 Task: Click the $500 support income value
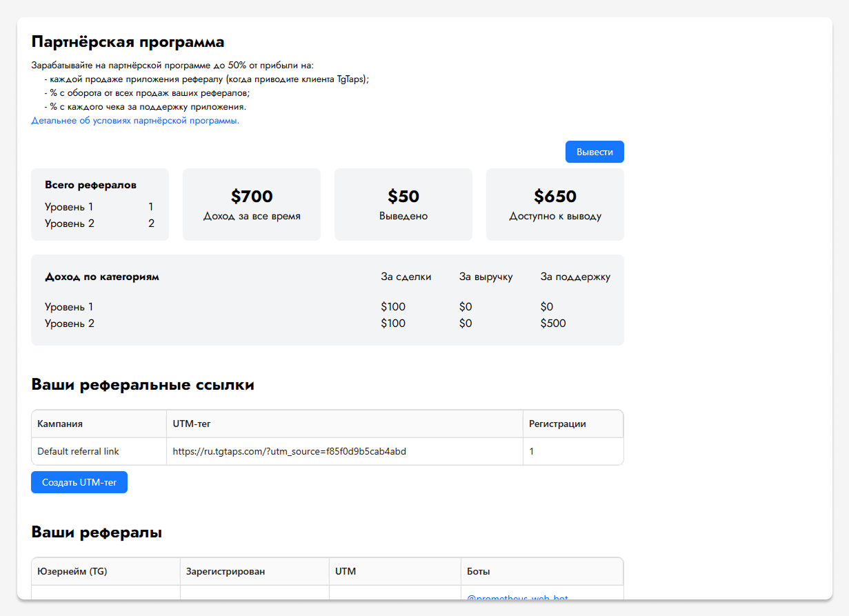tap(553, 324)
